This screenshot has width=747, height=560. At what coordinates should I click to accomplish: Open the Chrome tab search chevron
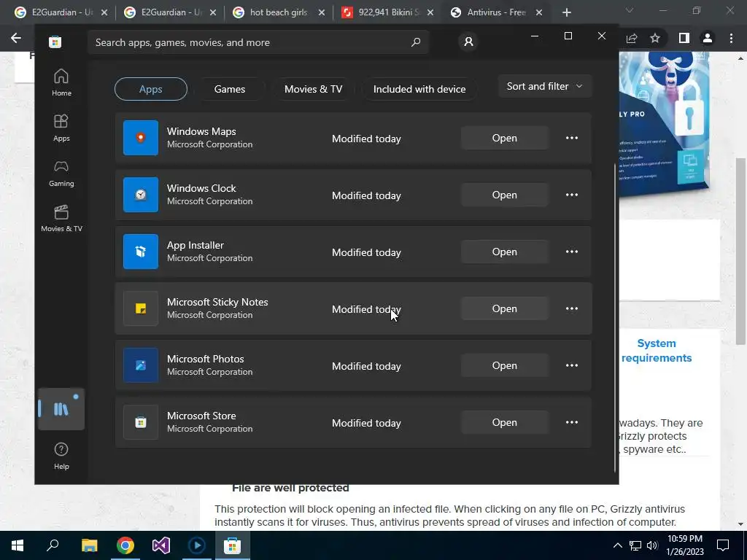630,10
